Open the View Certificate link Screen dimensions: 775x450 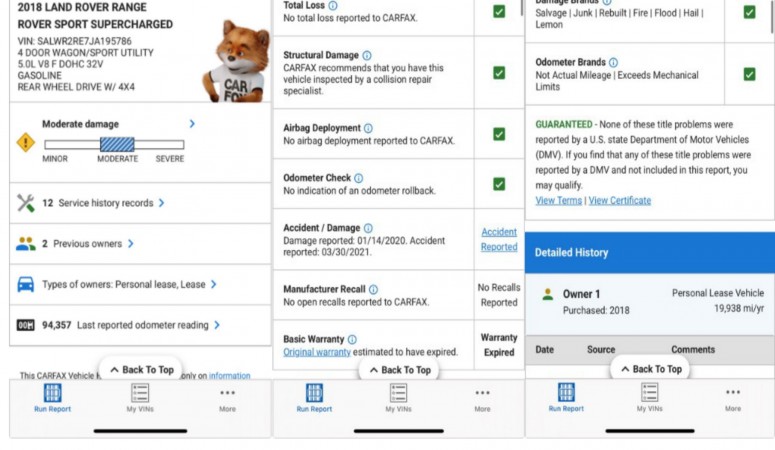point(620,200)
